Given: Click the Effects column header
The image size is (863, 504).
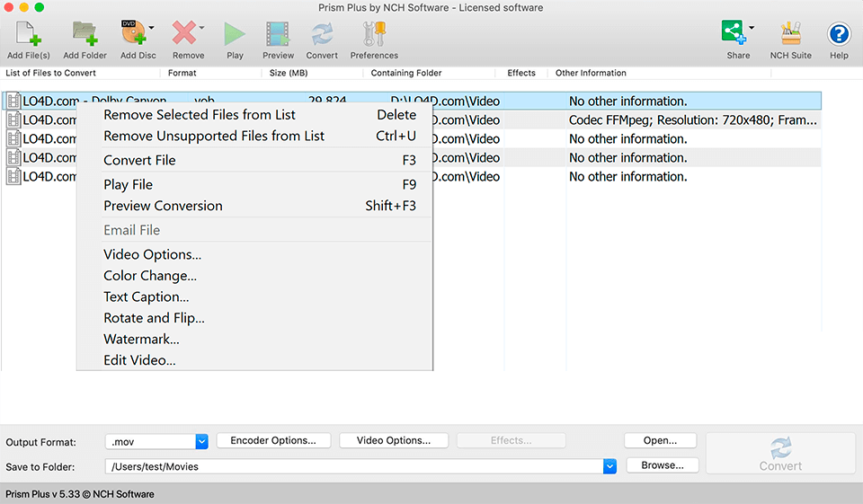Looking at the screenshot, I should coord(521,73).
